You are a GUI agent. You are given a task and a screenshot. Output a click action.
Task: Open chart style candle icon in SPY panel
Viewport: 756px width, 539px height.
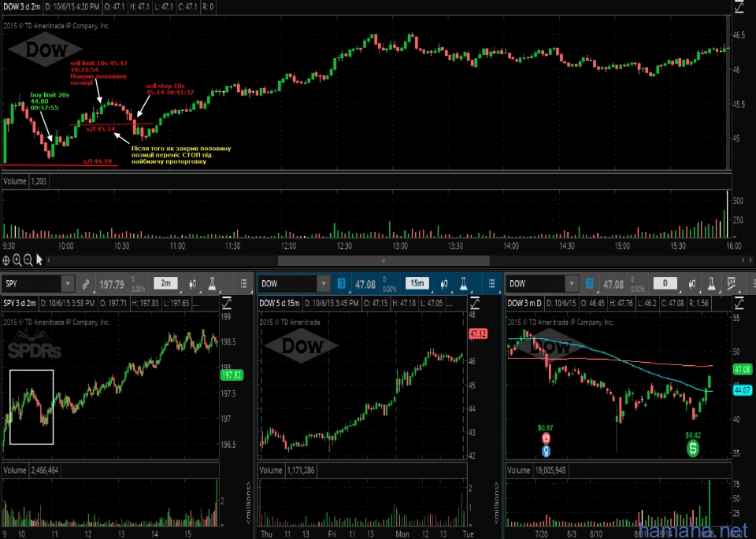point(191,283)
